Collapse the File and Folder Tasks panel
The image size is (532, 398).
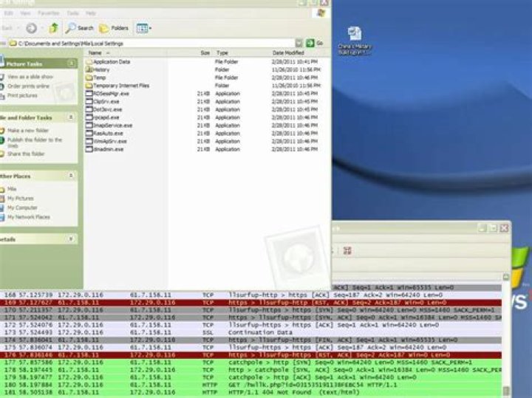click(72, 118)
